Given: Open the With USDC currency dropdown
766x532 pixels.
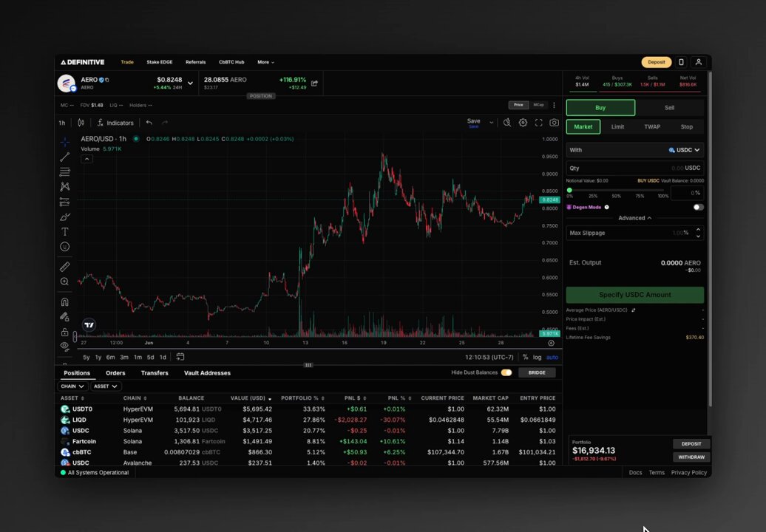Looking at the screenshot, I should click(x=684, y=150).
